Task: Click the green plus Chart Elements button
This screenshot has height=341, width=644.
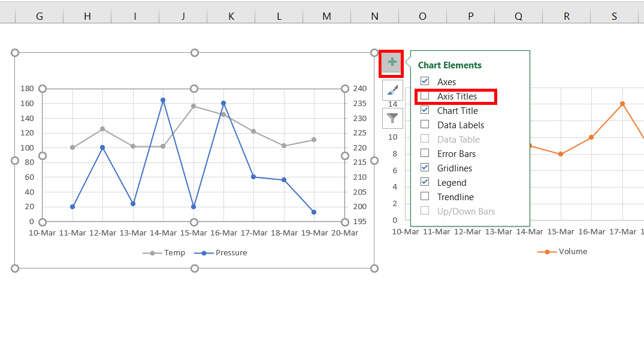Action: click(x=392, y=63)
